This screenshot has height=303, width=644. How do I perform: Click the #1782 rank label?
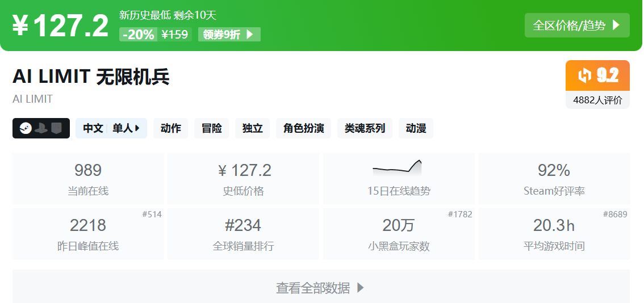[460, 214]
